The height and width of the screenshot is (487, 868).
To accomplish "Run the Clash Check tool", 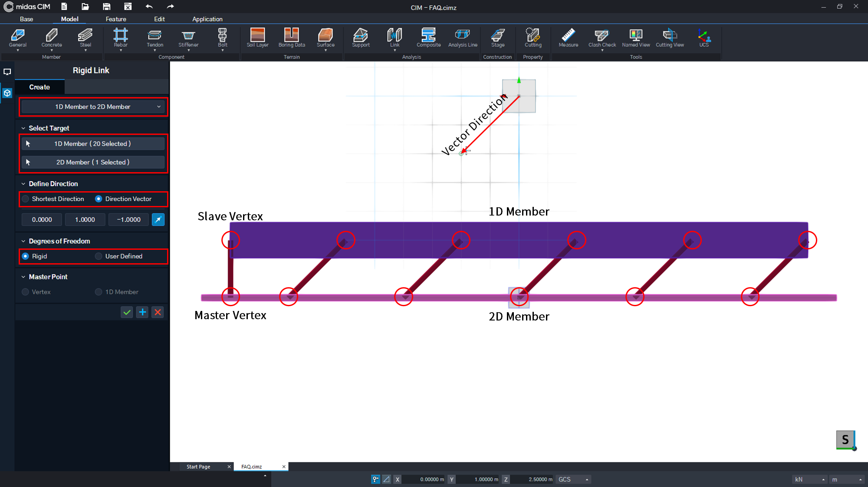I will [x=602, y=39].
